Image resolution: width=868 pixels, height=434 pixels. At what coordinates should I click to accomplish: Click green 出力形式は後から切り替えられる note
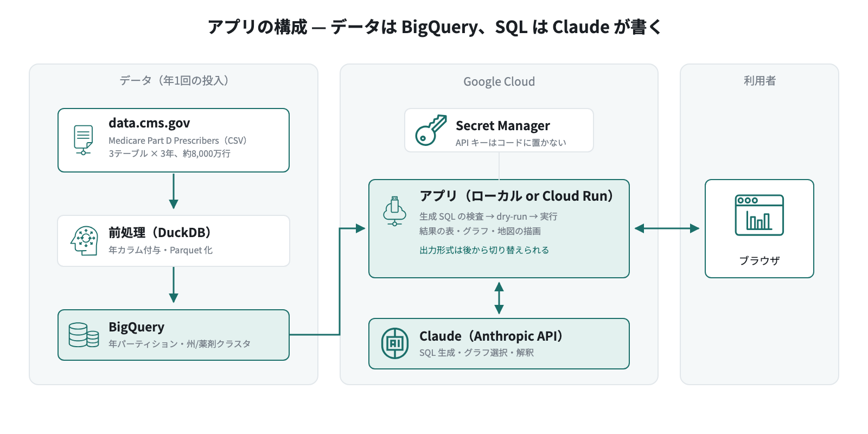[x=484, y=250]
